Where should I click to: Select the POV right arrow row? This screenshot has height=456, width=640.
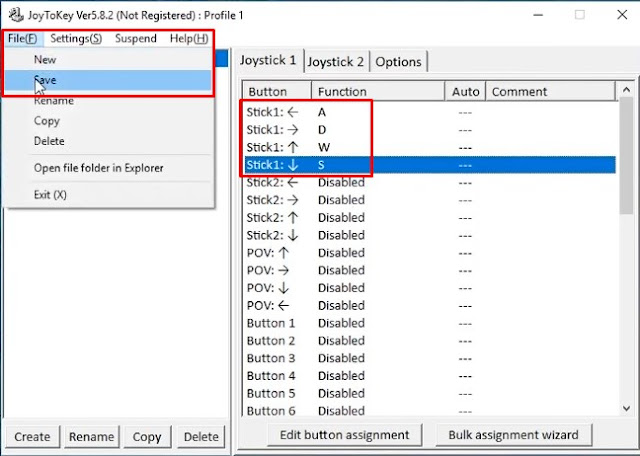click(430, 270)
